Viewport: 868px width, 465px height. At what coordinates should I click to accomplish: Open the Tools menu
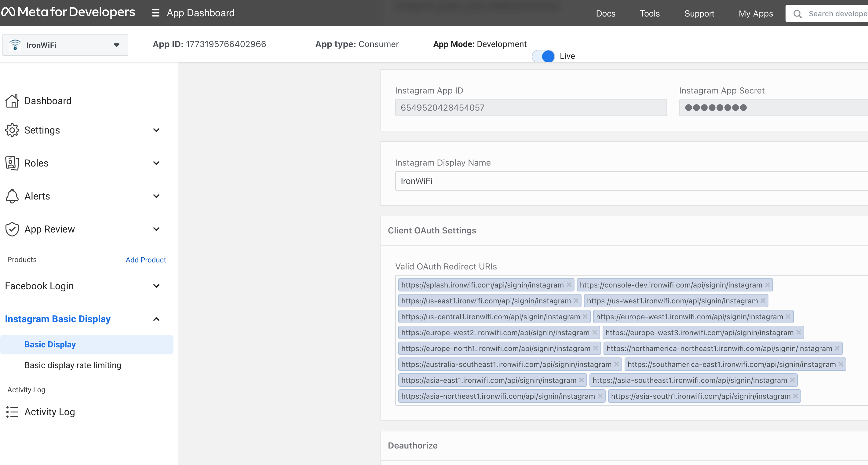pos(650,13)
